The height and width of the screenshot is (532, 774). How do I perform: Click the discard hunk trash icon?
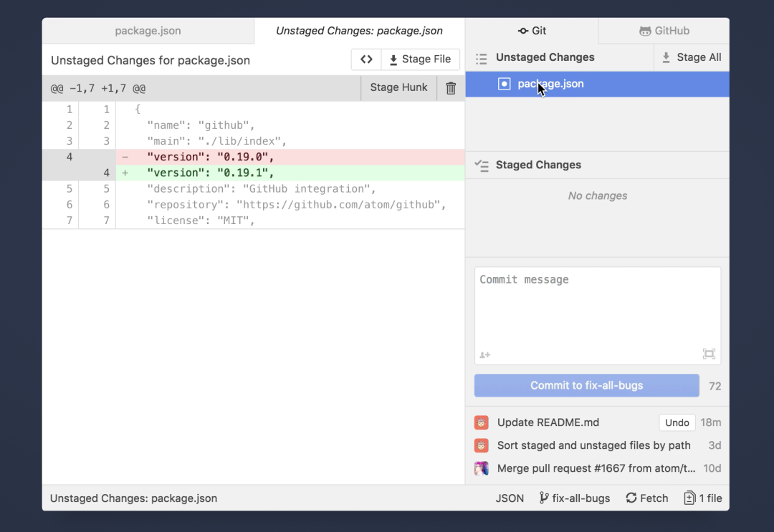[x=451, y=88]
